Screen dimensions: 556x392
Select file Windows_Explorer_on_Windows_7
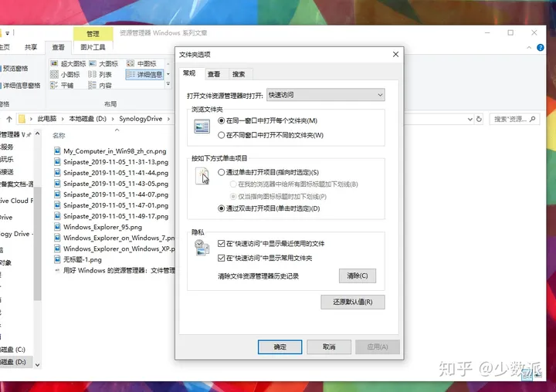[114, 238]
